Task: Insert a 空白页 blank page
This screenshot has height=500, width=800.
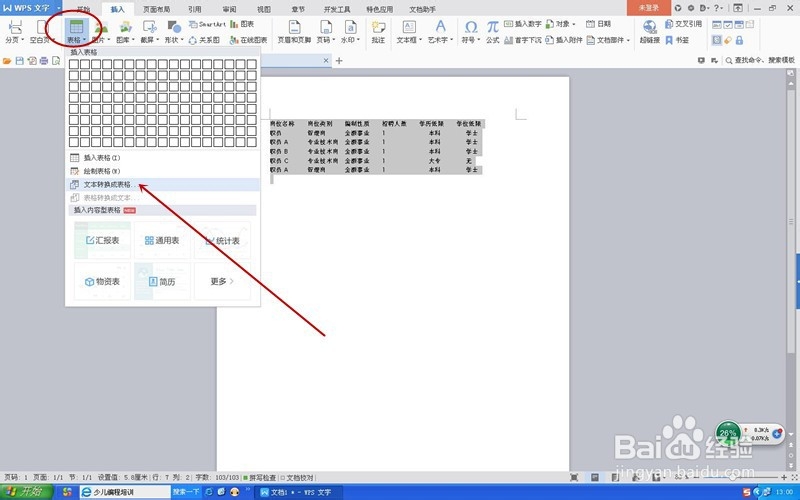Action: click(x=41, y=31)
